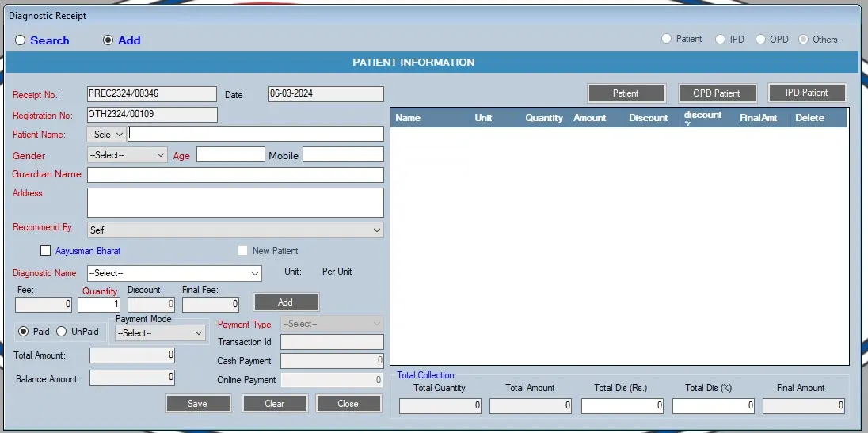
Task: Select the UnPaid radio button
Action: pos(62,332)
